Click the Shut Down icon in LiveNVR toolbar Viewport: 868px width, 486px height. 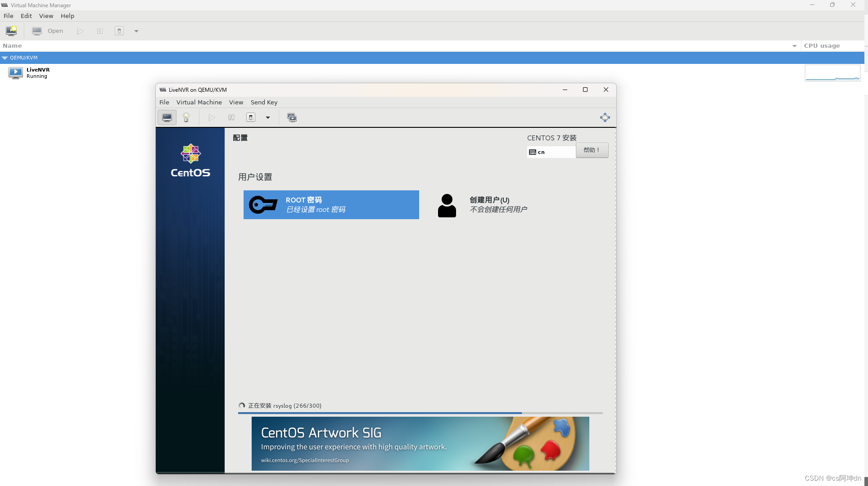pos(251,117)
